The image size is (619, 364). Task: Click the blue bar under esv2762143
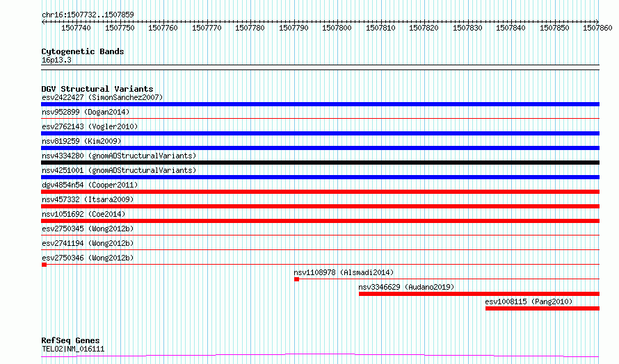[320, 133]
